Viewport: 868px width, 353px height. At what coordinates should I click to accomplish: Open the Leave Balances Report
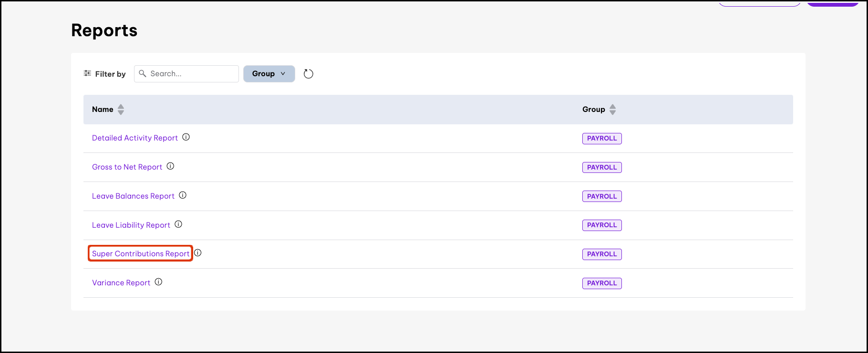pyautogui.click(x=133, y=196)
